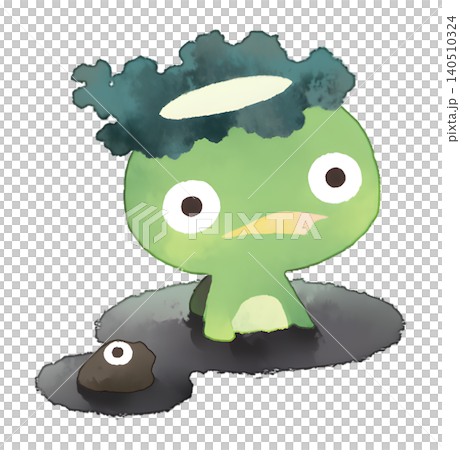The image size is (460, 450).
Task: Click the PIXTA watermark logo icon
Action: pos(145,222)
